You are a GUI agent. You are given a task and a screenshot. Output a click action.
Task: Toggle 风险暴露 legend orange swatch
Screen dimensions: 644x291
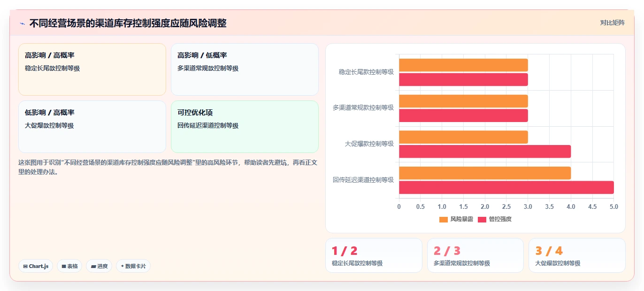pos(444,219)
